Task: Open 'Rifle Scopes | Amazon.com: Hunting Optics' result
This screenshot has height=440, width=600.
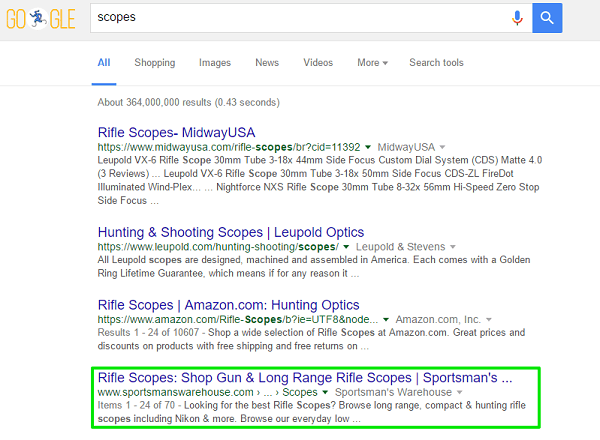Action: [228, 305]
